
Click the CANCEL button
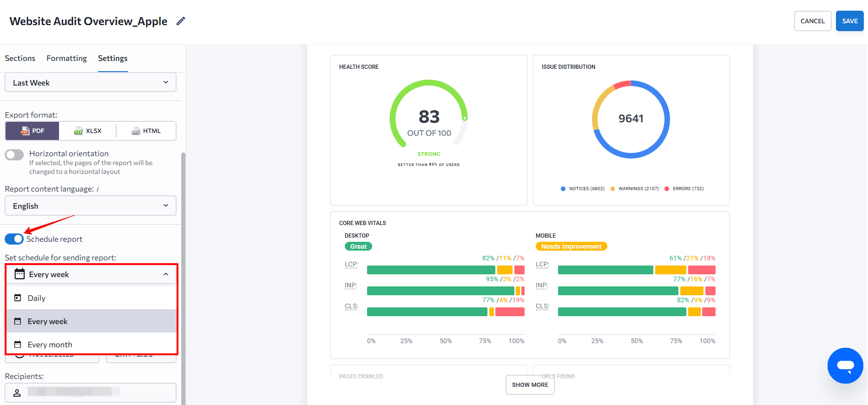(x=813, y=21)
